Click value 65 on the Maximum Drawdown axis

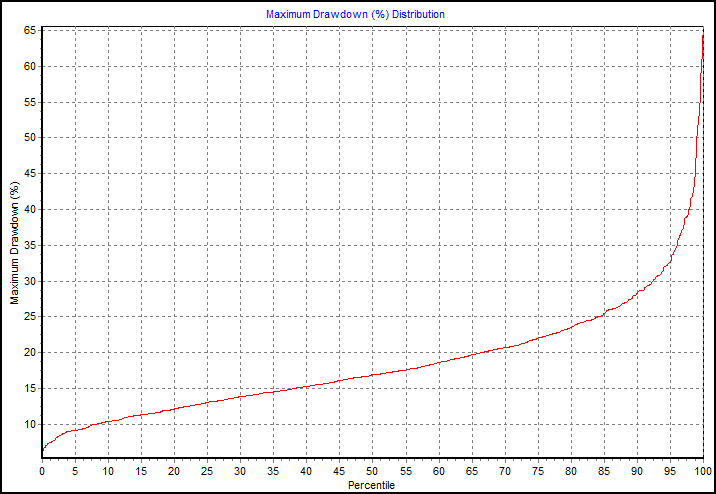(x=30, y=31)
